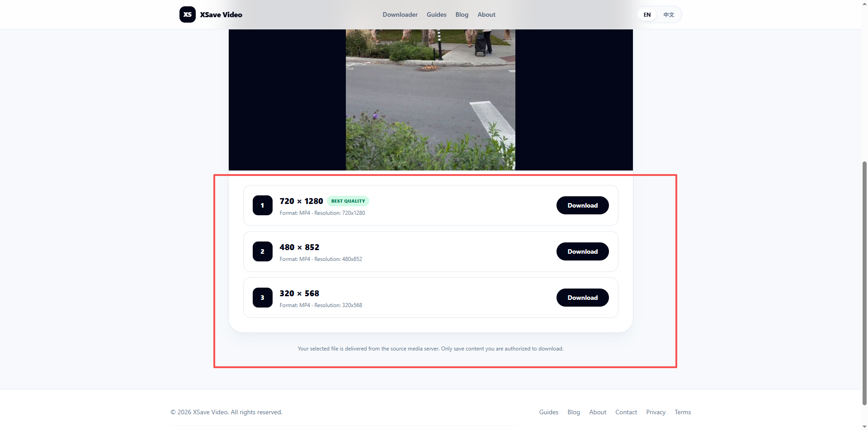Open the footer About link
This screenshot has height=431, width=868.
pyautogui.click(x=598, y=412)
